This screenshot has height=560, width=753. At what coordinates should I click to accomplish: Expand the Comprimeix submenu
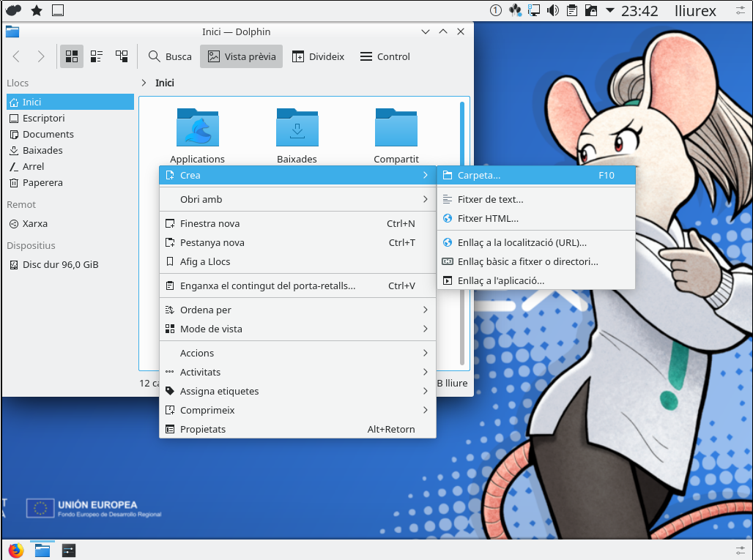click(x=297, y=410)
